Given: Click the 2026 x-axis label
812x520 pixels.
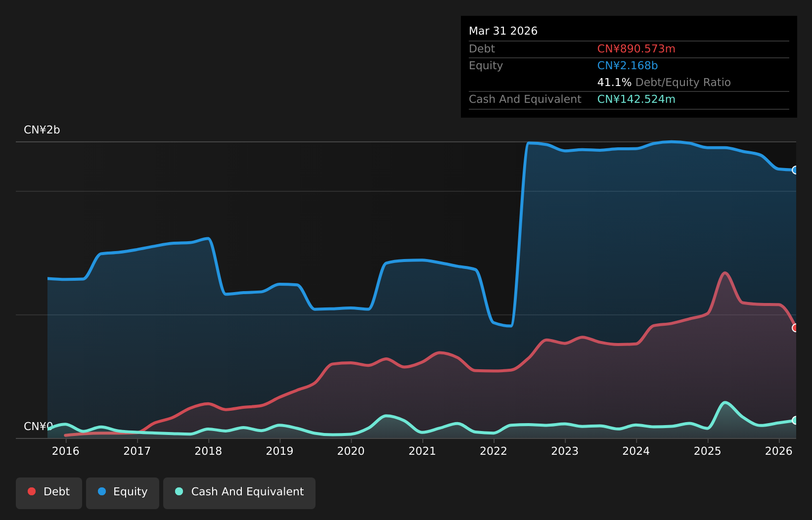Looking at the screenshot, I should pos(779,451).
